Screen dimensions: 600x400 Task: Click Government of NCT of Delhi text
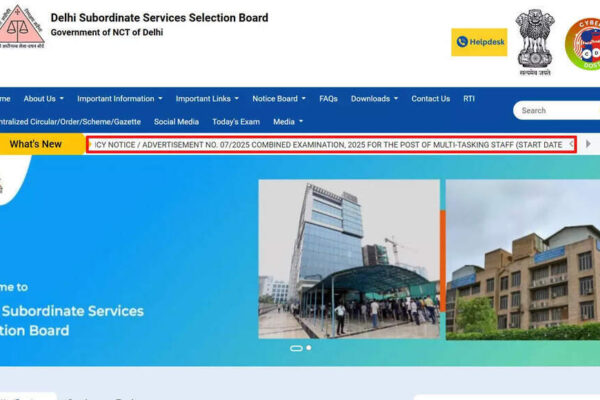point(107,33)
